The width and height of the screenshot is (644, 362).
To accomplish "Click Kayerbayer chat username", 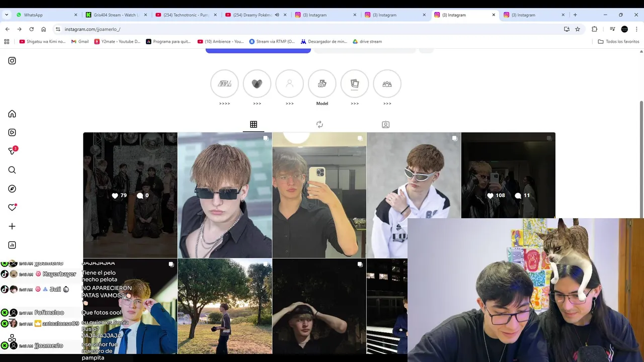I will coord(59,274).
